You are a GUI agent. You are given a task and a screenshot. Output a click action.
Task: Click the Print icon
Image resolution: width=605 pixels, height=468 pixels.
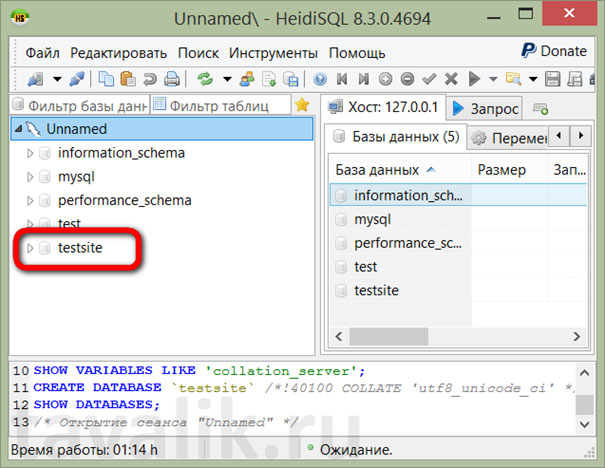tap(172, 79)
